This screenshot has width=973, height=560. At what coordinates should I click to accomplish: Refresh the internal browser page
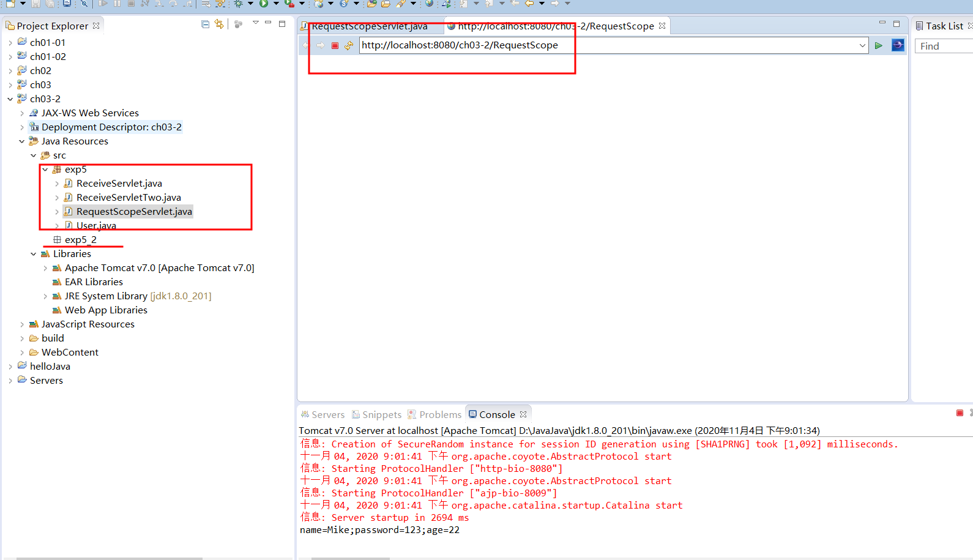point(349,45)
